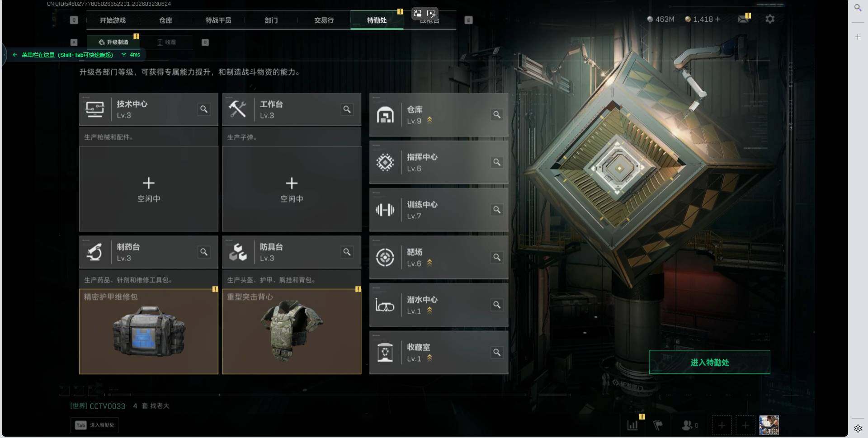Open the 重型突击背心 production item
Screen dimensions: 868x438
point(292,331)
